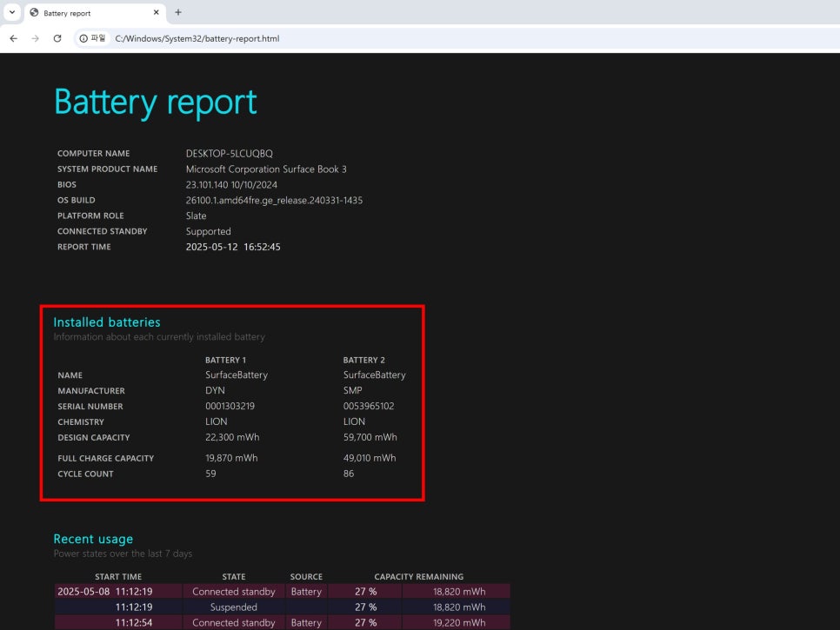The height and width of the screenshot is (630, 840).
Task: Click cycle count value 59
Action: point(210,474)
